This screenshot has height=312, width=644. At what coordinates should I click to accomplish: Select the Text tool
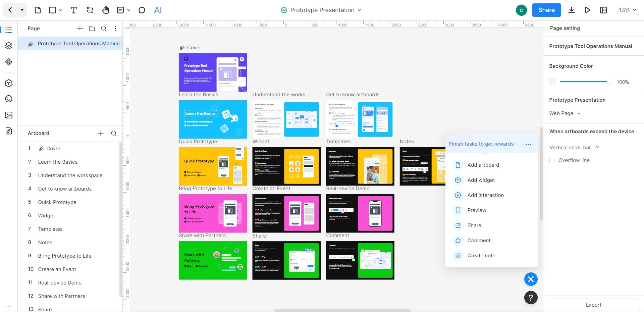[x=74, y=10]
